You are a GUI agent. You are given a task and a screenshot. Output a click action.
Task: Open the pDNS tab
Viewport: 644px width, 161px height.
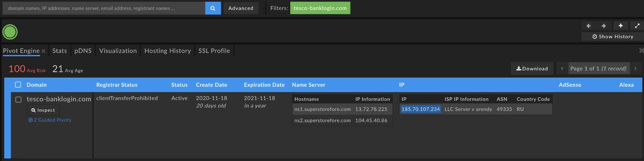pyautogui.click(x=83, y=51)
